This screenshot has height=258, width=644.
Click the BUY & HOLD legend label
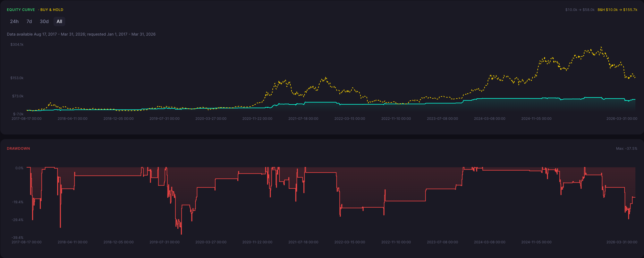pos(52,10)
